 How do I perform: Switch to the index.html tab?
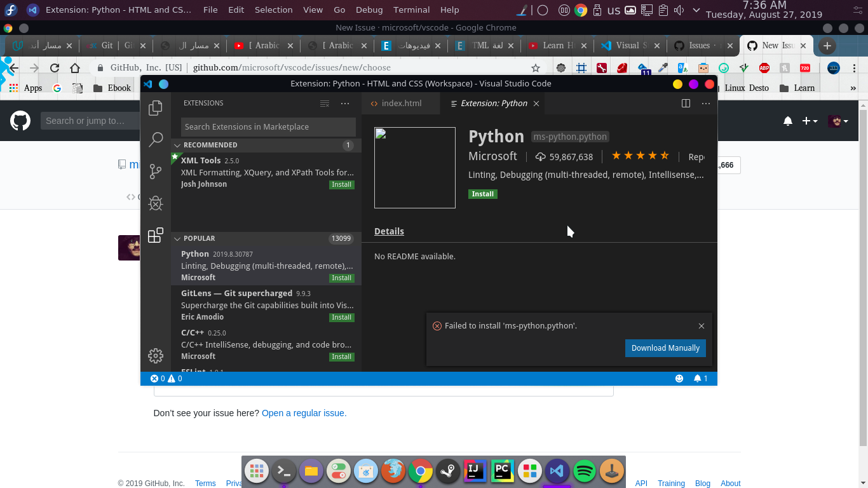(400, 103)
